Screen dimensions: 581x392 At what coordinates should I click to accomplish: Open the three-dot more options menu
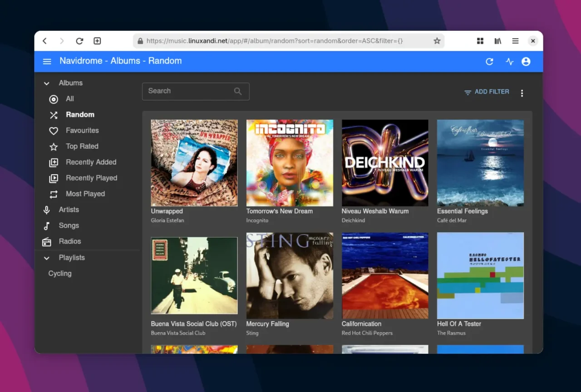pos(522,93)
